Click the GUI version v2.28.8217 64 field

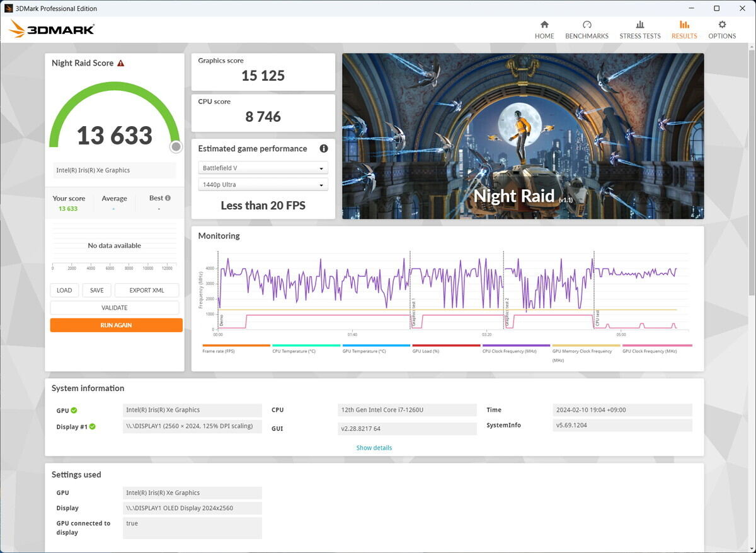pos(407,429)
